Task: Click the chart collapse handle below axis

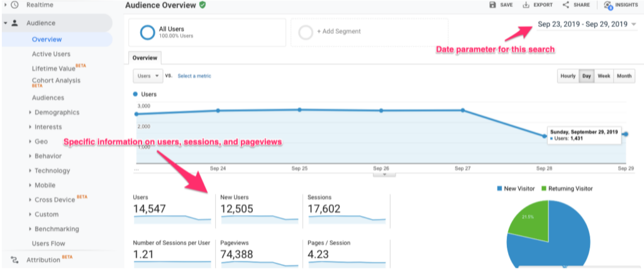Action: coord(384,175)
